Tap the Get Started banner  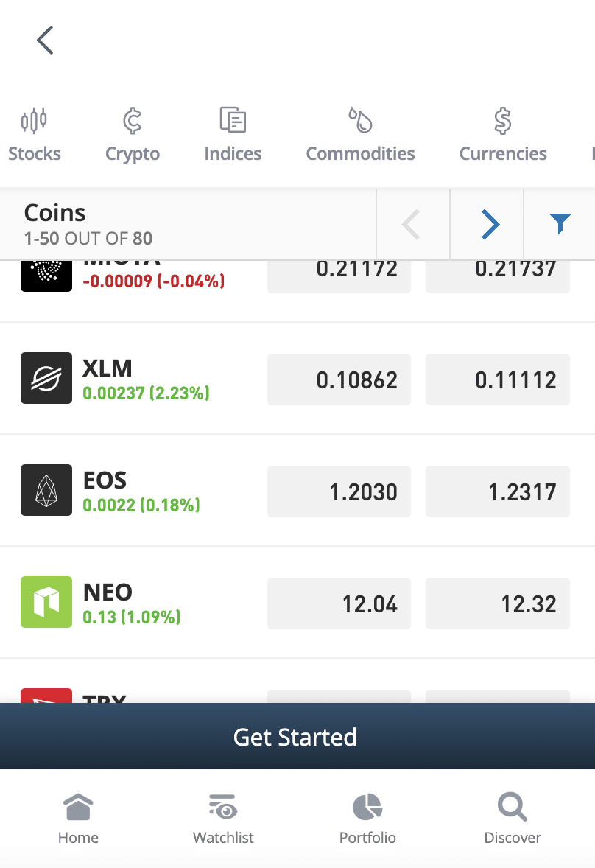(x=297, y=736)
